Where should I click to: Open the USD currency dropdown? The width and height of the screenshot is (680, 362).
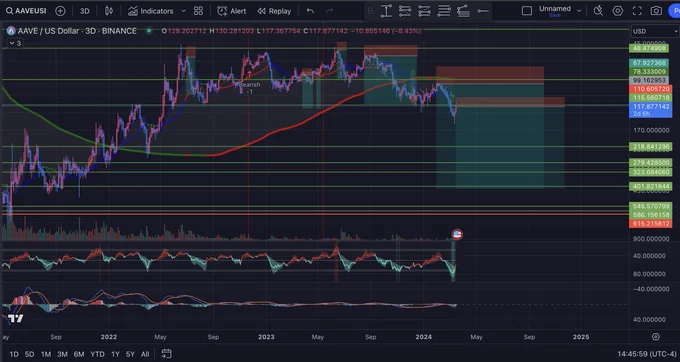(x=654, y=31)
